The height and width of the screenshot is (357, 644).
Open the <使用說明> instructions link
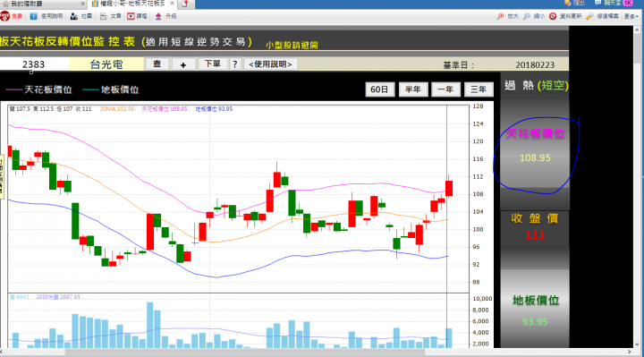pos(270,64)
